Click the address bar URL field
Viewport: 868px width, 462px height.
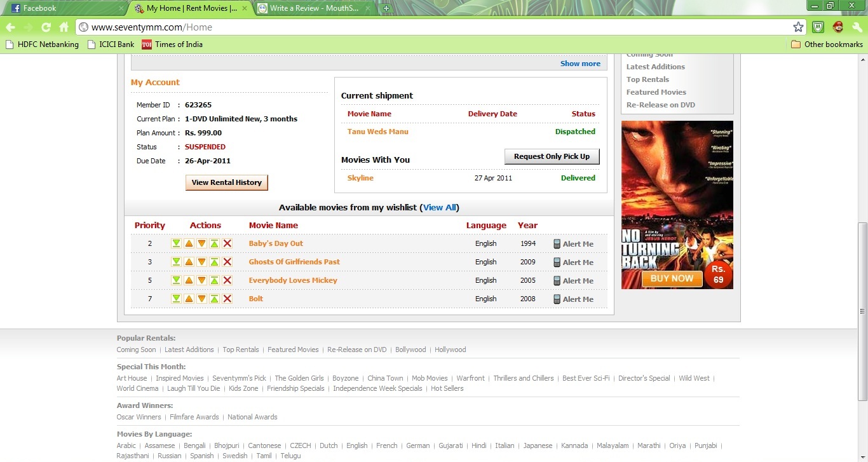pyautogui.click(x=432, y=27)
